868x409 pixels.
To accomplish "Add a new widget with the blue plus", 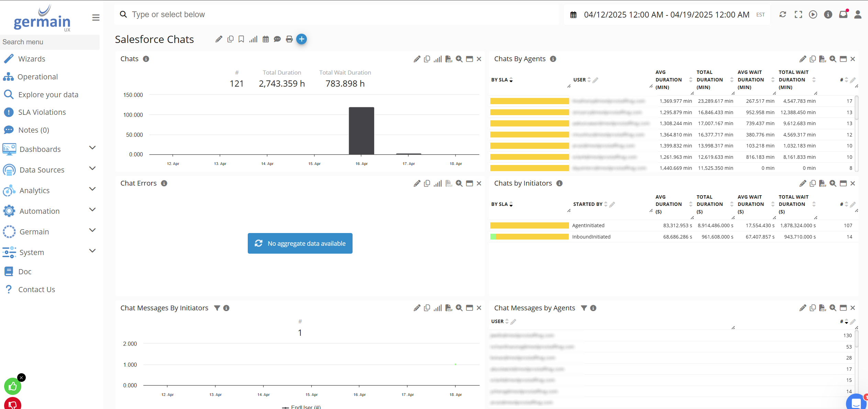I will (x=301, y=39).
